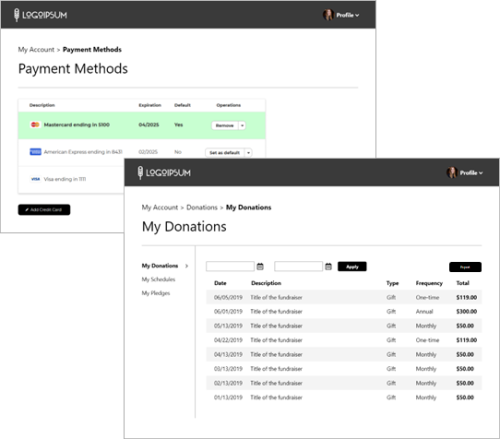Select donation row dated 03/13/2019
500x439 pixels.
(344, 369)
